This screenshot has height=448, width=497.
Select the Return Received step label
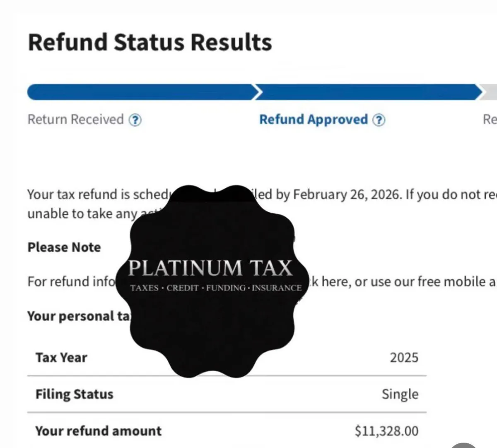pos(75,120)
